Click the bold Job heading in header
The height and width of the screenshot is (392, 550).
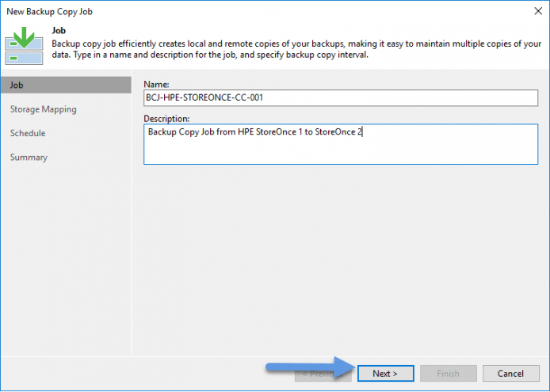59,31
